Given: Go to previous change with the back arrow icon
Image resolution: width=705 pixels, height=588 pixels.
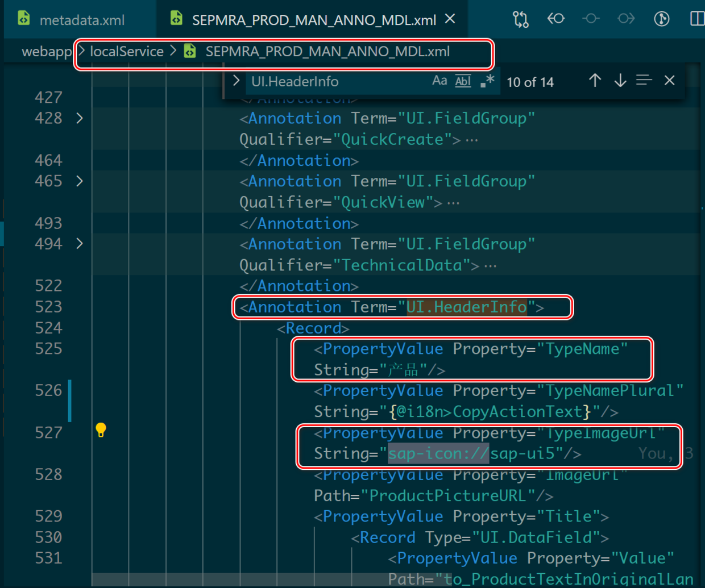Looking at the screenshot, I should coord(555,19).
